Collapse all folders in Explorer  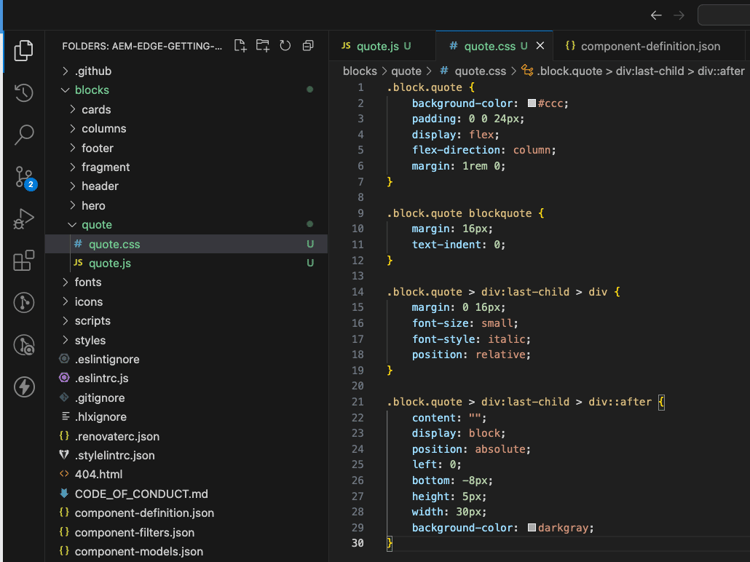click(x=308, y=46)
